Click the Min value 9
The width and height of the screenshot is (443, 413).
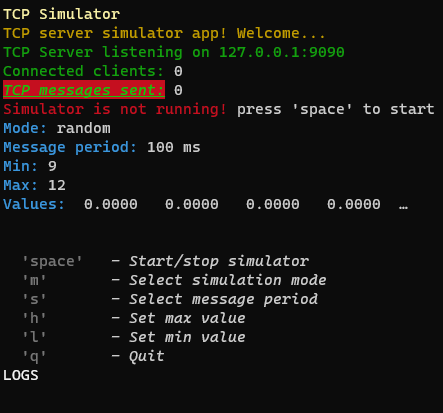coord(52,166)
